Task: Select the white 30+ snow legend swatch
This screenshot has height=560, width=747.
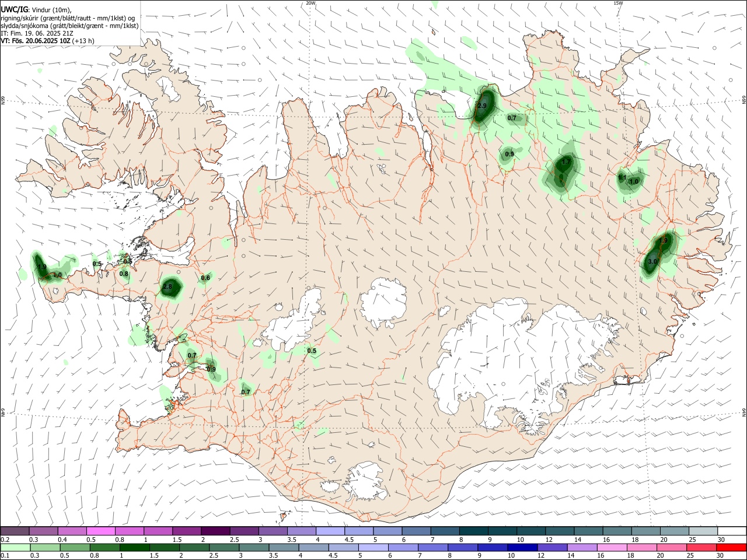Action: (732, 531)
